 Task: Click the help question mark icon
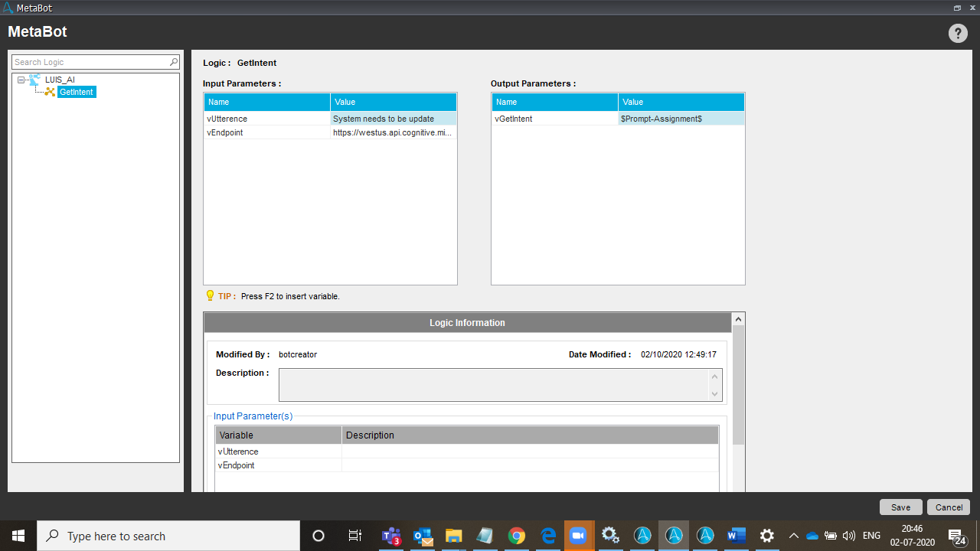pyautogui.click(x=958, y=33)
